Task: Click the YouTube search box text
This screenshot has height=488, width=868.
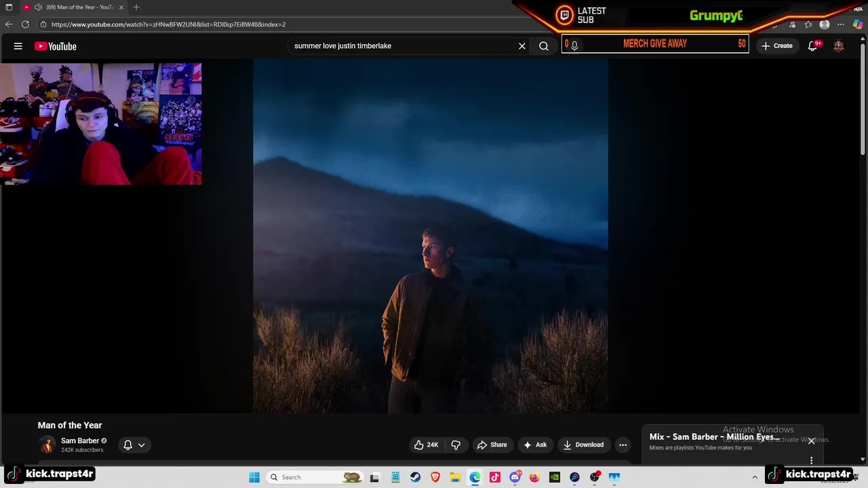Action: tap(342, 46)
